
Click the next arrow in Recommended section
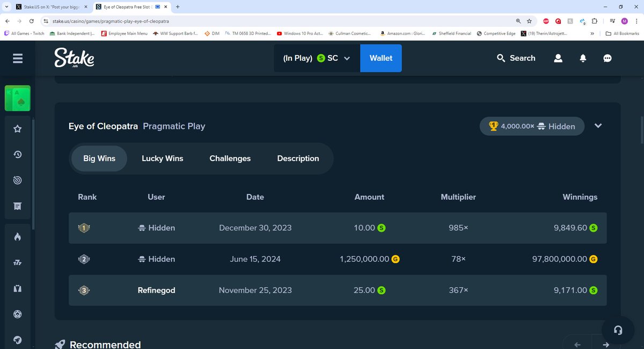point(605,344)
